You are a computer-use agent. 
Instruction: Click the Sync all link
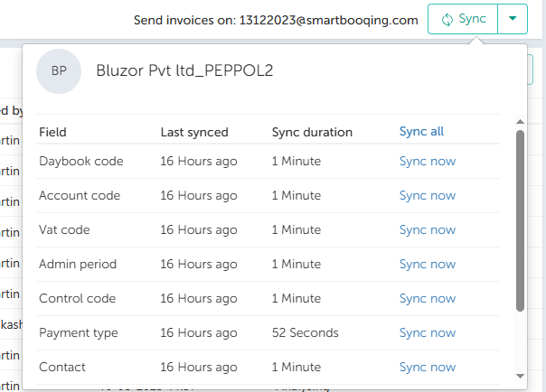pos(421,132)
